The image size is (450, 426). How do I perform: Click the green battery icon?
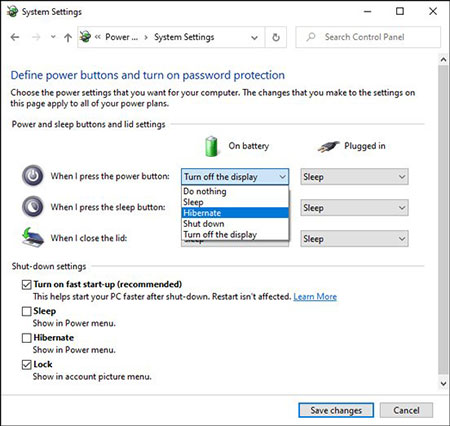pos(211,146)
